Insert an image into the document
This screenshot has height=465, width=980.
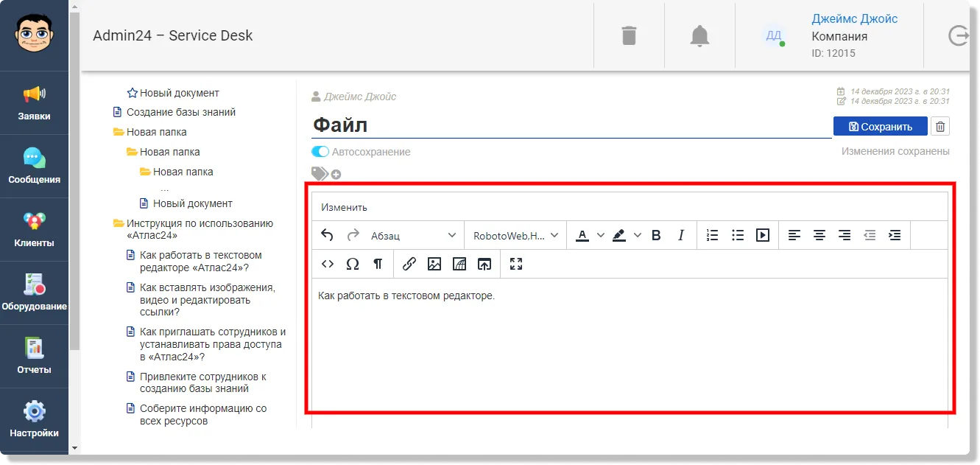point(434,264)
